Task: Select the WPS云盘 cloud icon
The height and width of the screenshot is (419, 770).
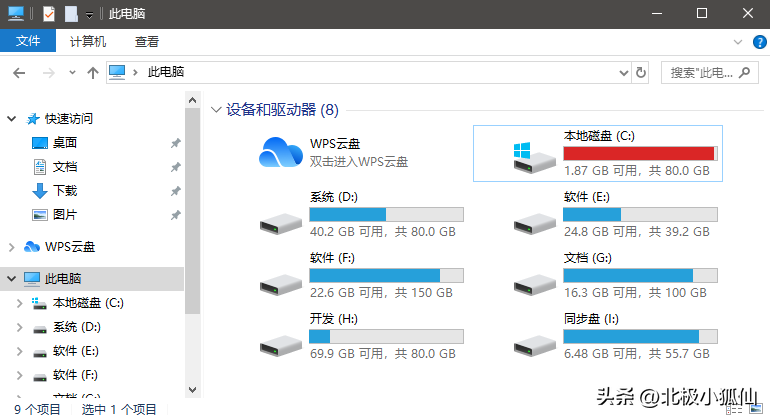Action: 280,152
